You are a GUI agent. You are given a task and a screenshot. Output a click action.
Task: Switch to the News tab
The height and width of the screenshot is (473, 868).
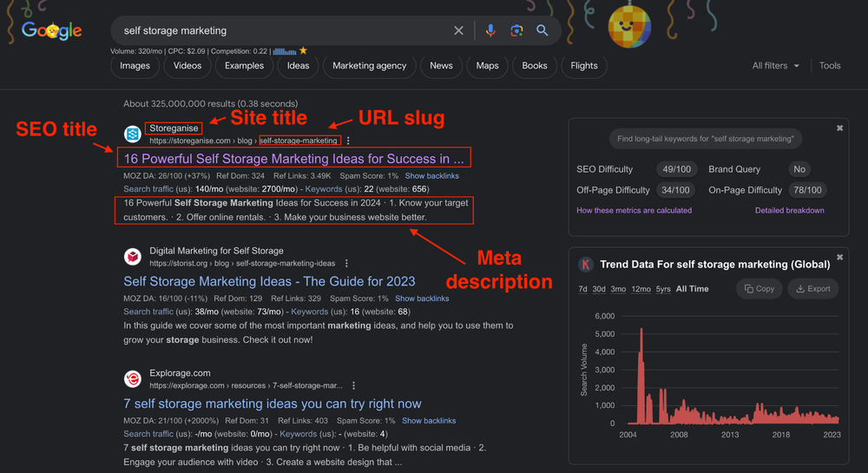441,66
